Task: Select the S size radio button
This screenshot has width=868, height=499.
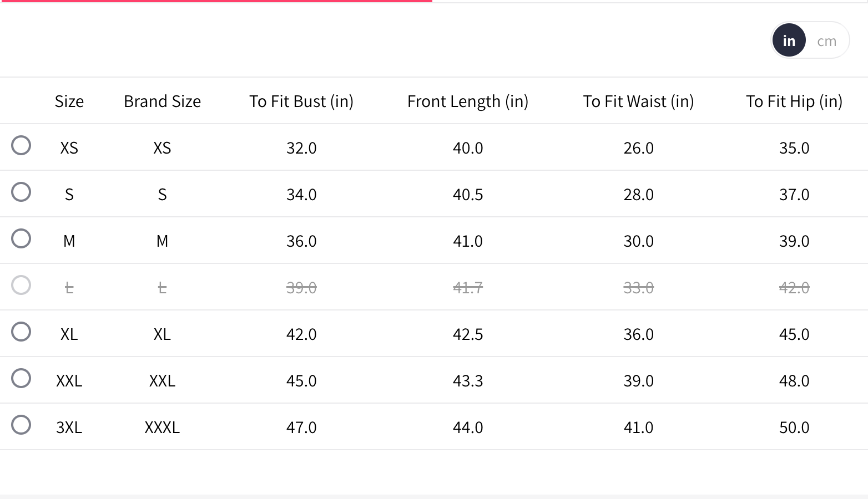Action: coord(21,192)
